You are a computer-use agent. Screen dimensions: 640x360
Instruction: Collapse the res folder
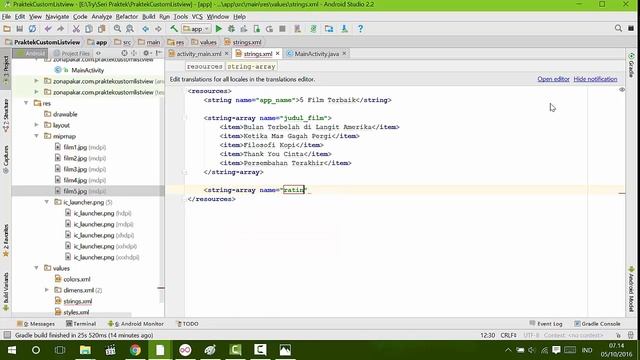click(27, 103)
